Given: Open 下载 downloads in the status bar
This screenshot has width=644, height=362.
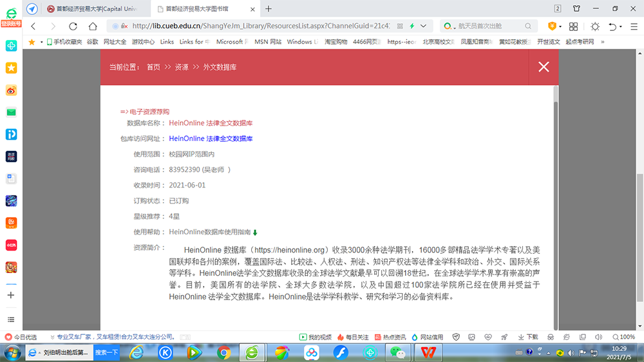Looking at the screenshot, I should coord(528,337).
